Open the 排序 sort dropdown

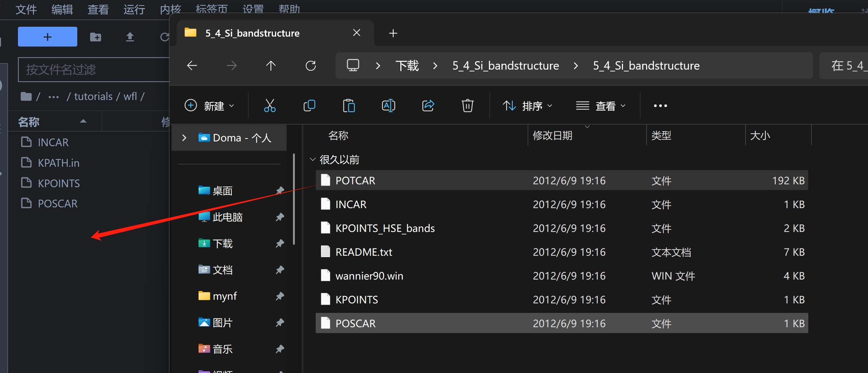(527, 106)
